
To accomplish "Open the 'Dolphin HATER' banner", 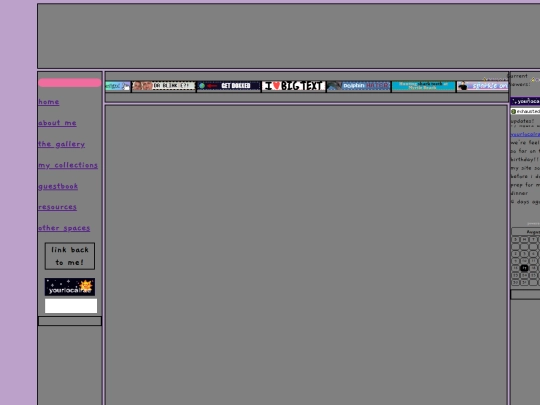I will pos(359,86).
